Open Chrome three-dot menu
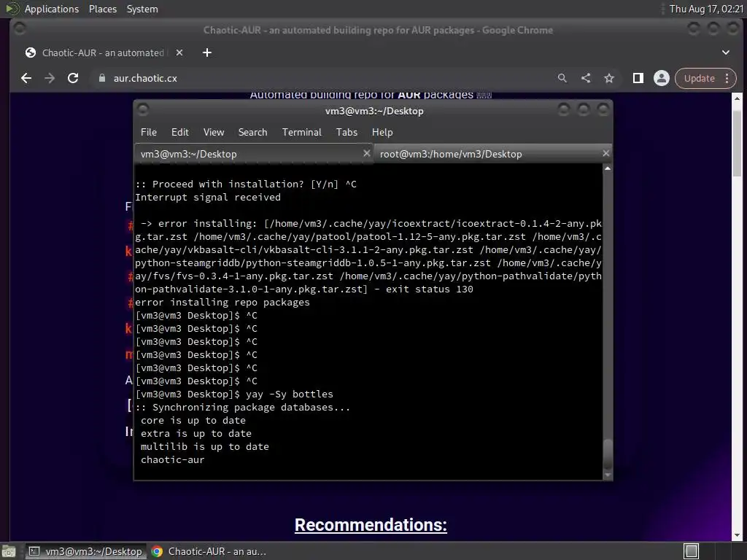Screen dimensions: 747x560 (727, 78)
